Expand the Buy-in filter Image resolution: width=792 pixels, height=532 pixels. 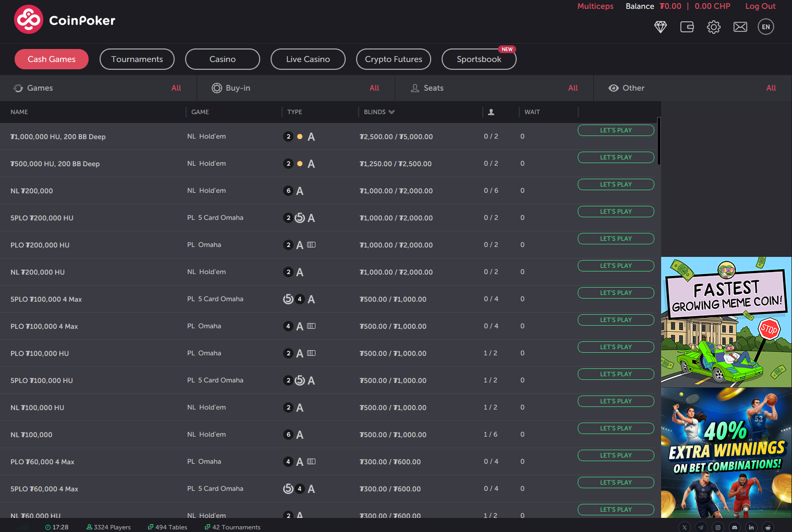(296, 88)
